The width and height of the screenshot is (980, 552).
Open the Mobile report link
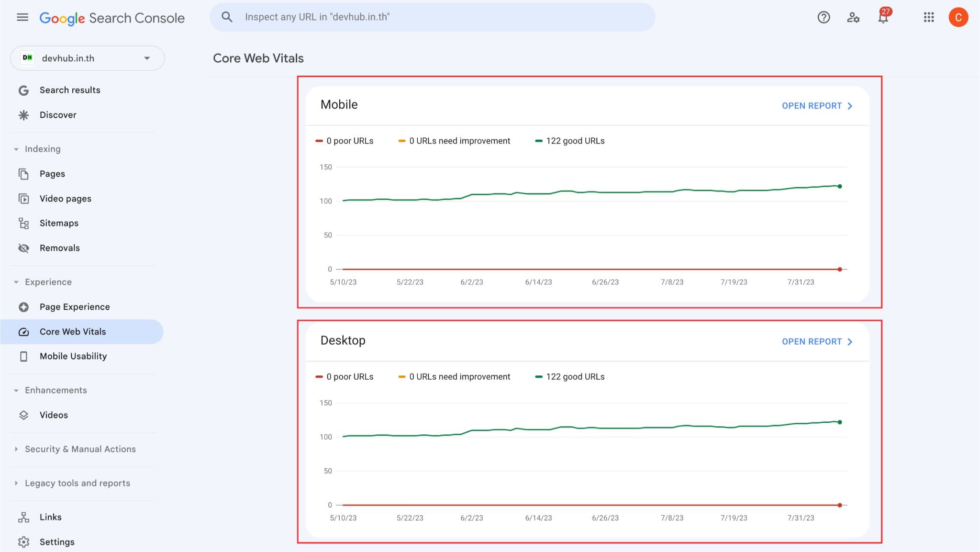point(817,106)
